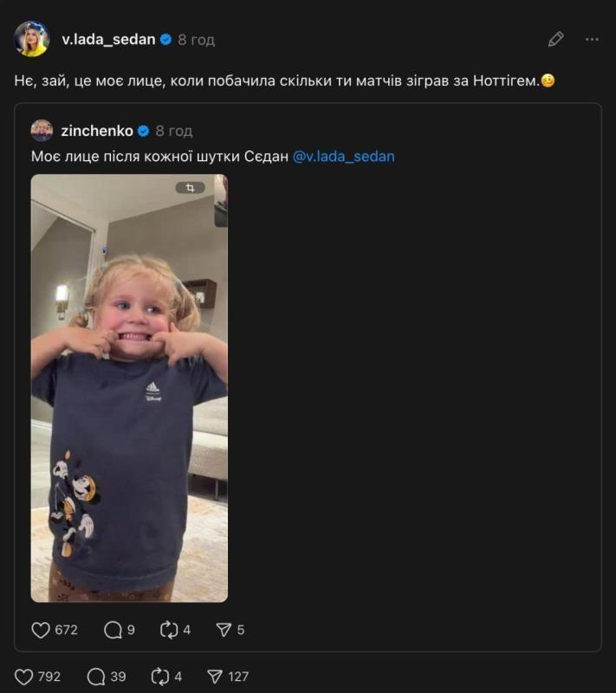This screenshot has height=693, width=616.
Task: Open the three-dots more options menu
Action: coord(593,39)
